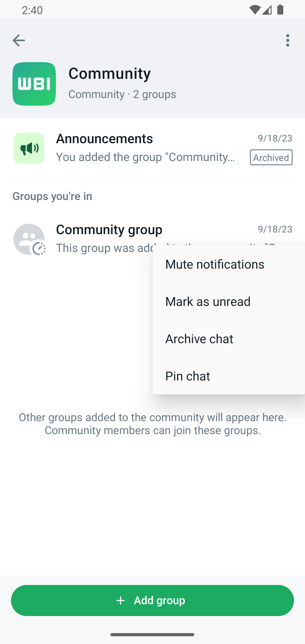Open the three-dot overflow menu

click(287, 40)
